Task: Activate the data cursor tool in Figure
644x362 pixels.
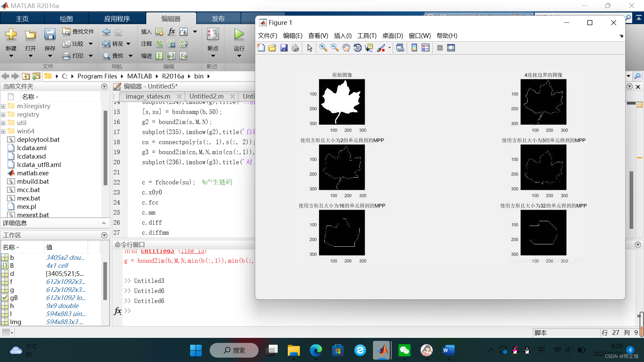Action: (x=369, y=48)
